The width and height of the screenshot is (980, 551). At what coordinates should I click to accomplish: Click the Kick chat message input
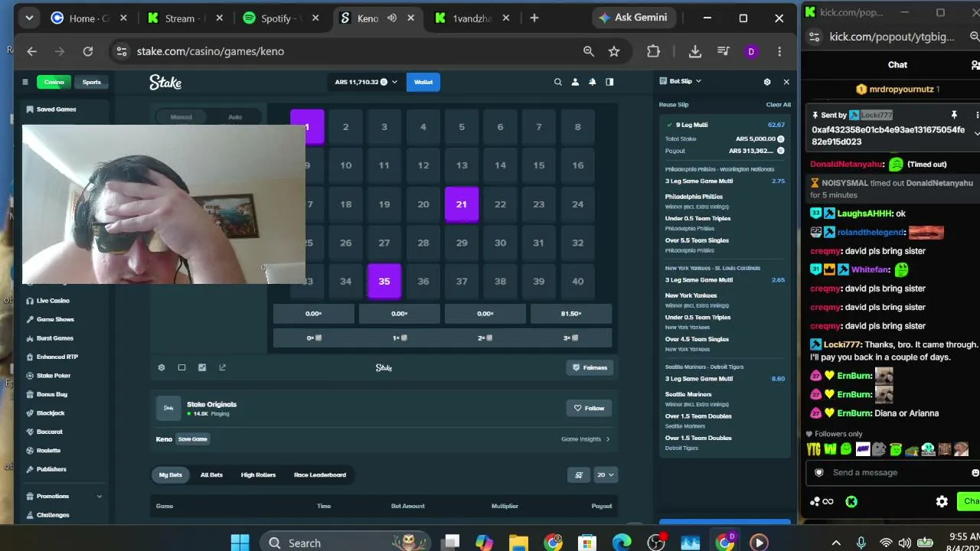pos(891,472)
